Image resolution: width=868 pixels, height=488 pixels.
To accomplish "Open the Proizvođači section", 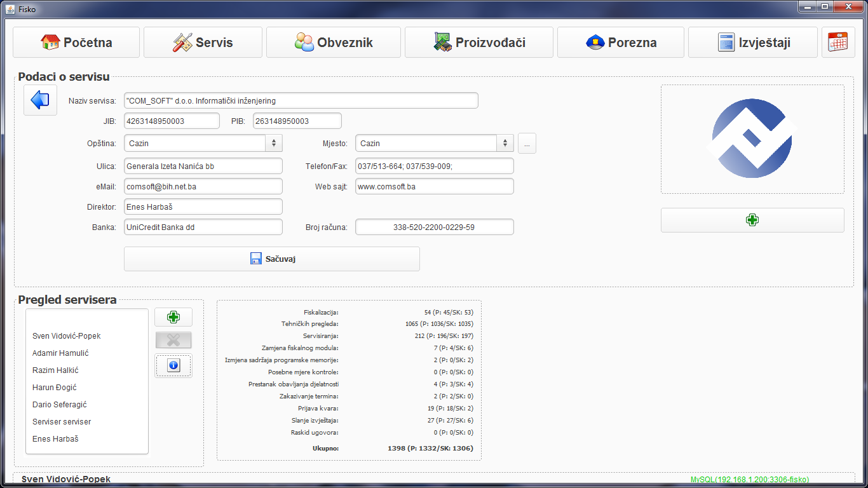I will (479, 43).
